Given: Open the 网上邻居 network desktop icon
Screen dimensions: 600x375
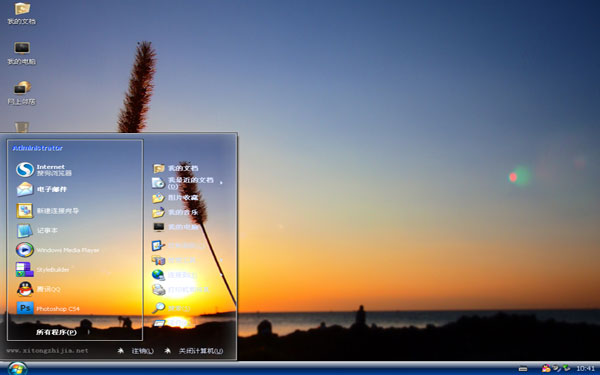Looking at the screenshot, I should (21, 93).
